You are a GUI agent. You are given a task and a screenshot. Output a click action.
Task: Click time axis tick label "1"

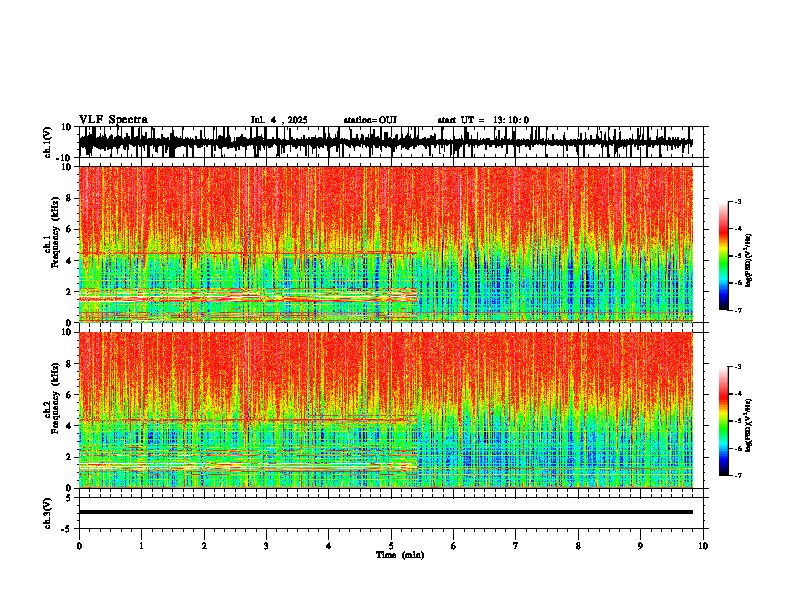tap(141, 546)
